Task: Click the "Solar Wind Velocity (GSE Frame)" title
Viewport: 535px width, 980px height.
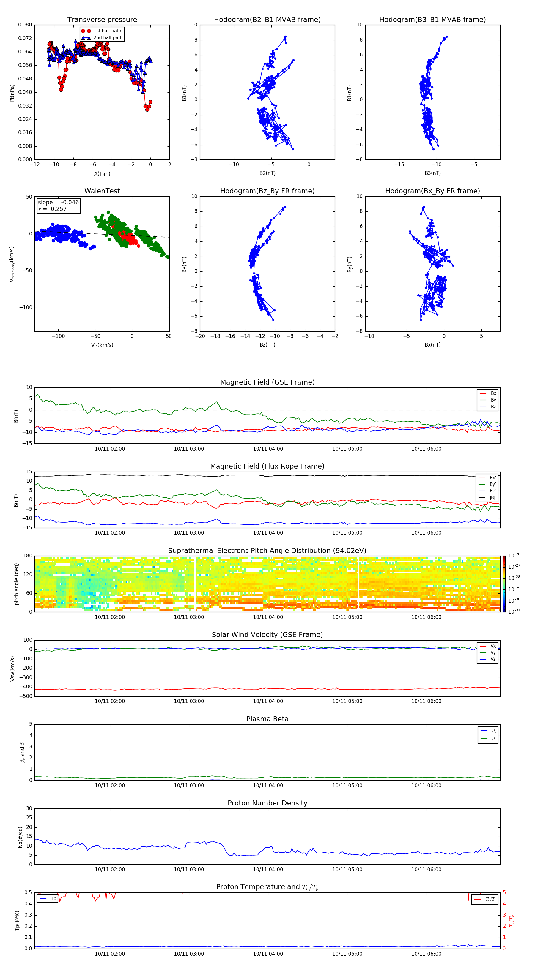Action: (x=267, y=635)
